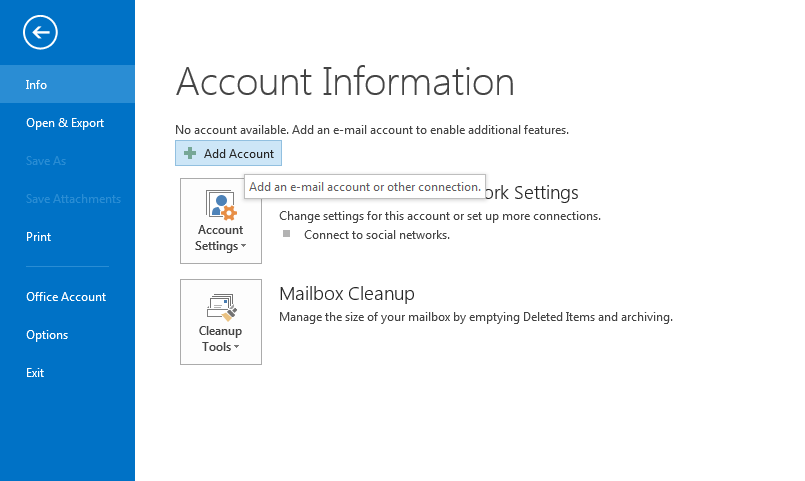Viewport: 805px width, 481px height.
Task: Open the Open & Export page
Action: pos(67,123)
